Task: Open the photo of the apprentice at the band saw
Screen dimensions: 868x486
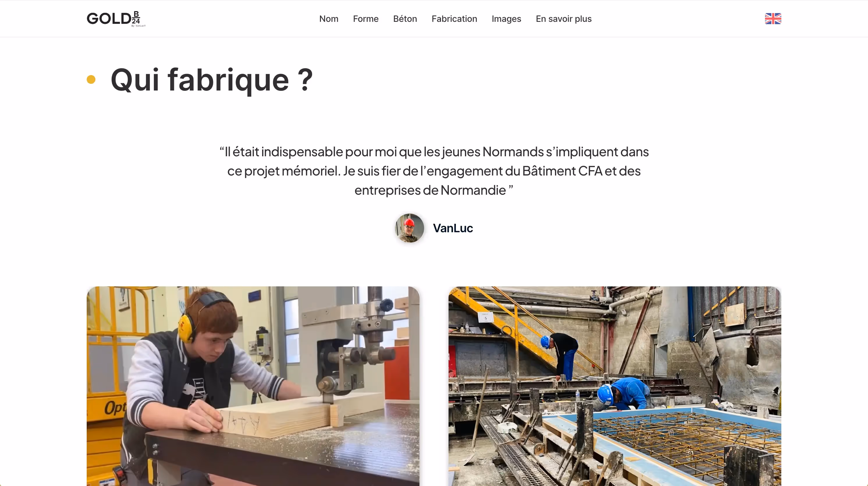Action: click(253, 386)
